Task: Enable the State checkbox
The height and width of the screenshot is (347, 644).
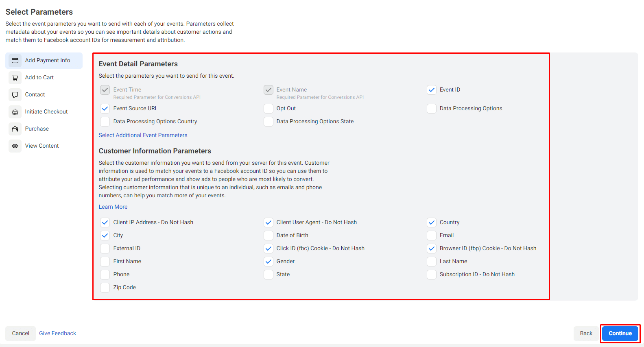Action: point(269,275)
